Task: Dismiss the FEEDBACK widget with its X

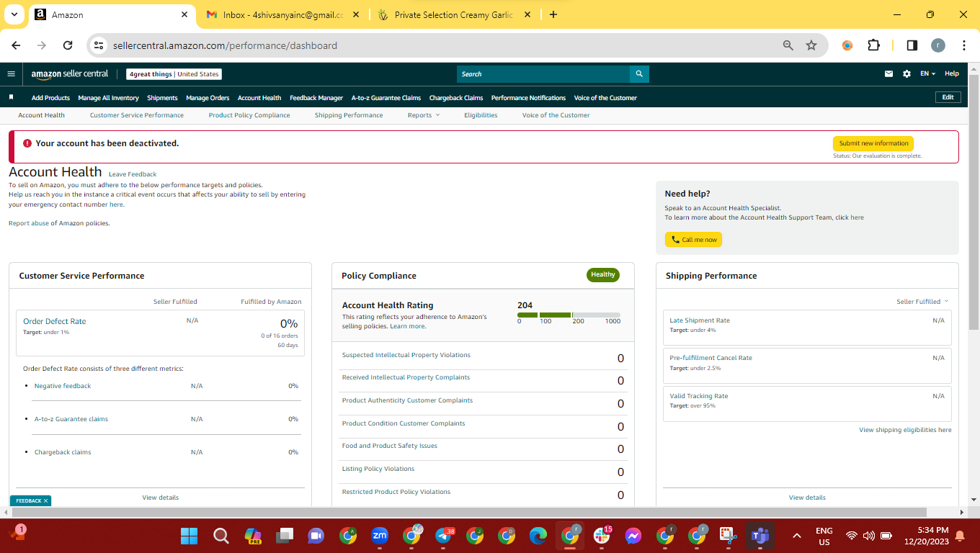Action: point(45,500)
